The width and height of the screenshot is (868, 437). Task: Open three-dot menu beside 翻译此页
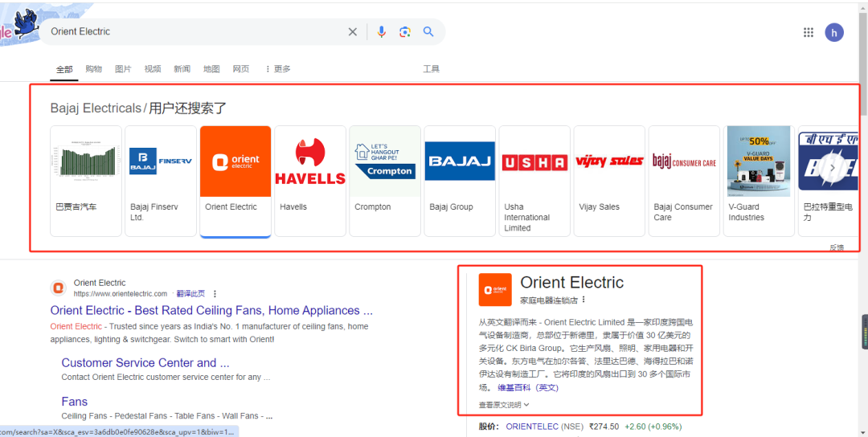[215, 294]
